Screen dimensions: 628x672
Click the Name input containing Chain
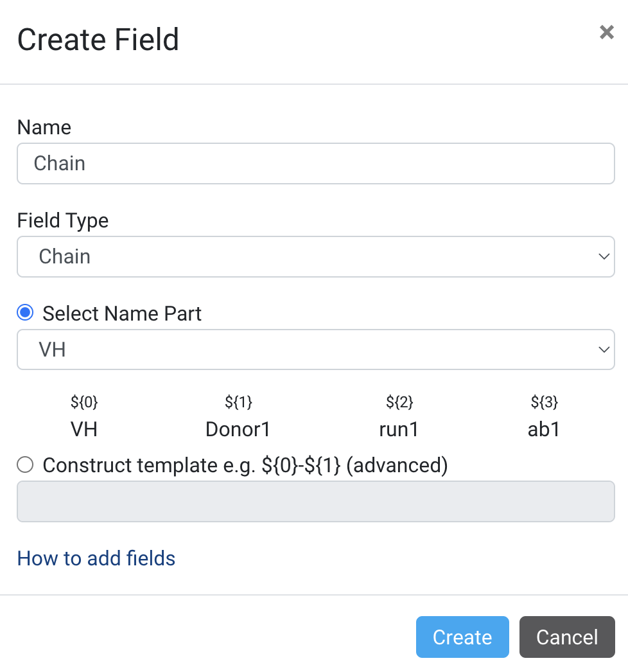click(x=316, y=164)
